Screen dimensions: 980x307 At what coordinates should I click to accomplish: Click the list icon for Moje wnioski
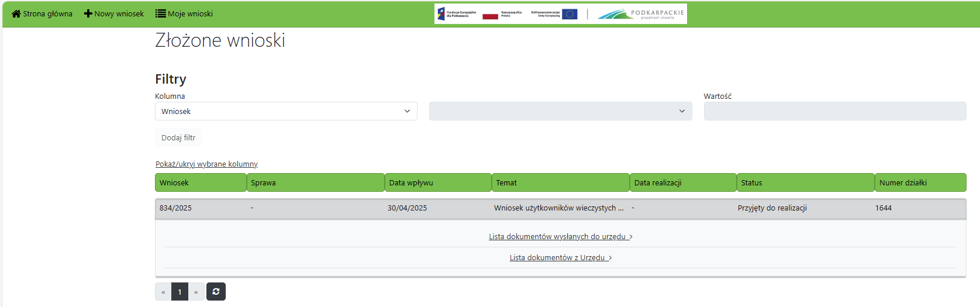point(160,13)
